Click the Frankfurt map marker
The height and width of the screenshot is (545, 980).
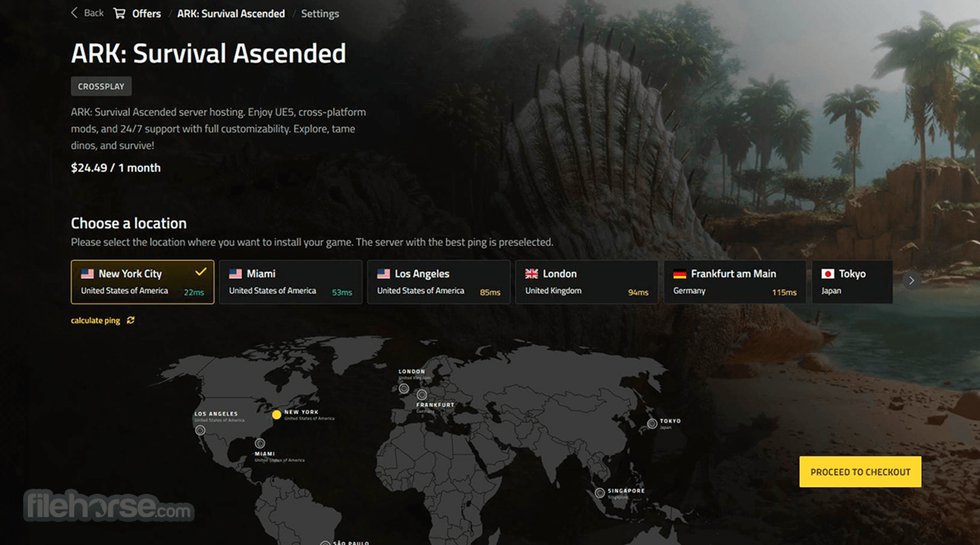(x=422, y=395)
